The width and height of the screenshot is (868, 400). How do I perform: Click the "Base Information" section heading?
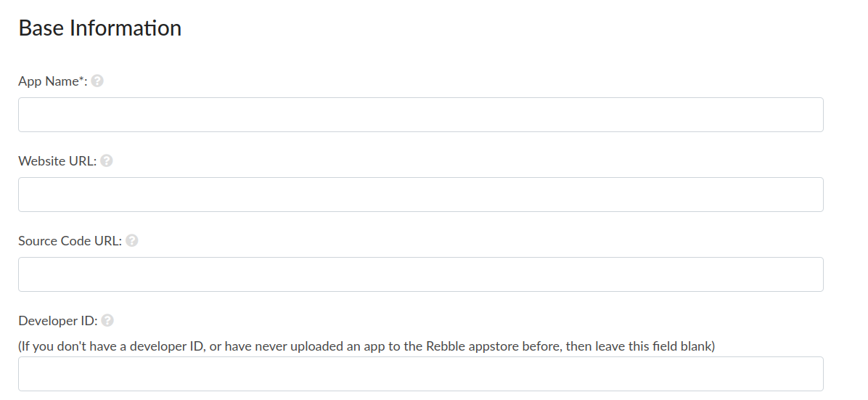[x=100, y=28]
